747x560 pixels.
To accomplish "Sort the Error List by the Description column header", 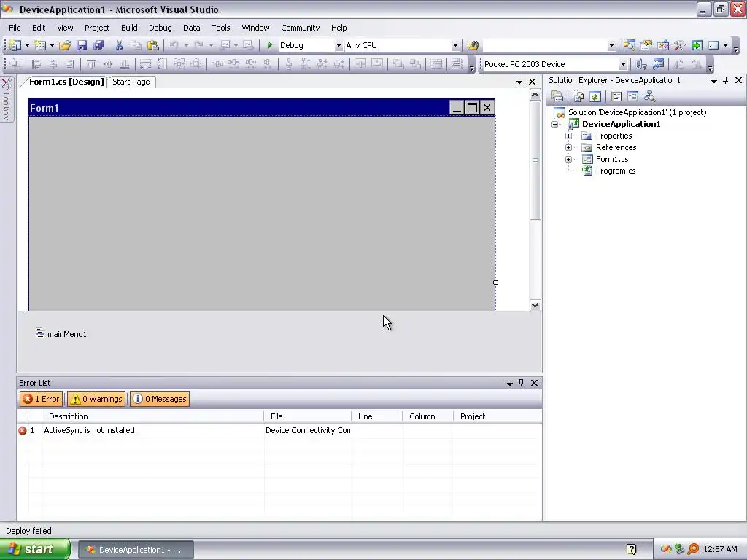I will 152,416.
